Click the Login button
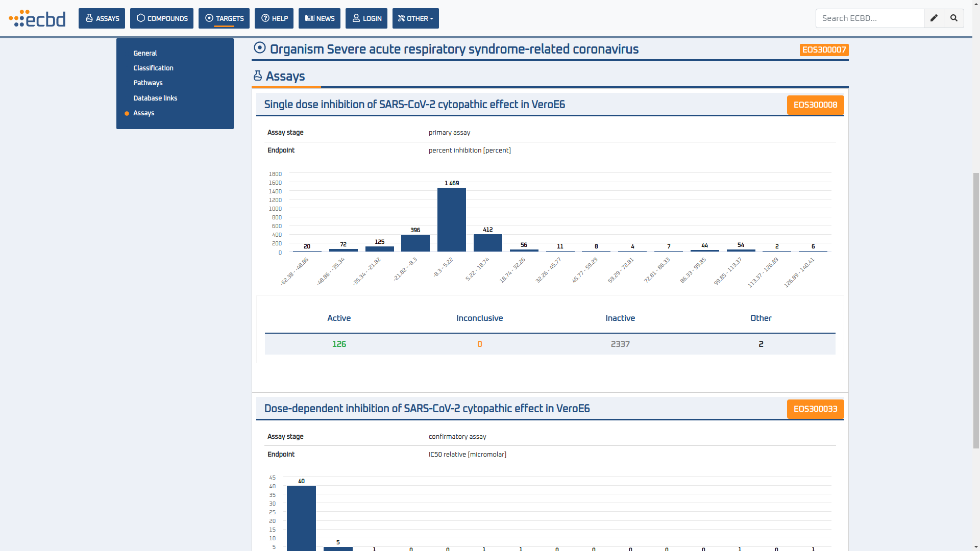Image resolution: width=980 pixels, height=551 pixels. (366, 18)
